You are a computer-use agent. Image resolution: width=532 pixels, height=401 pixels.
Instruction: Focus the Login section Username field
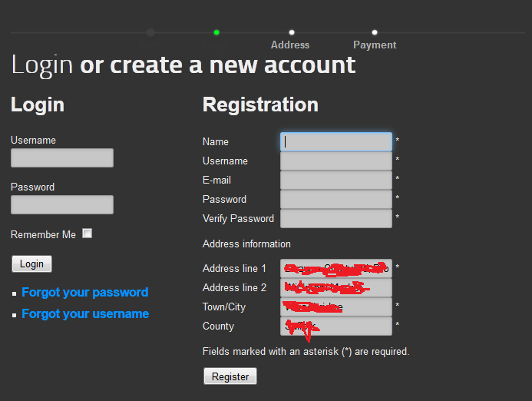62,158
